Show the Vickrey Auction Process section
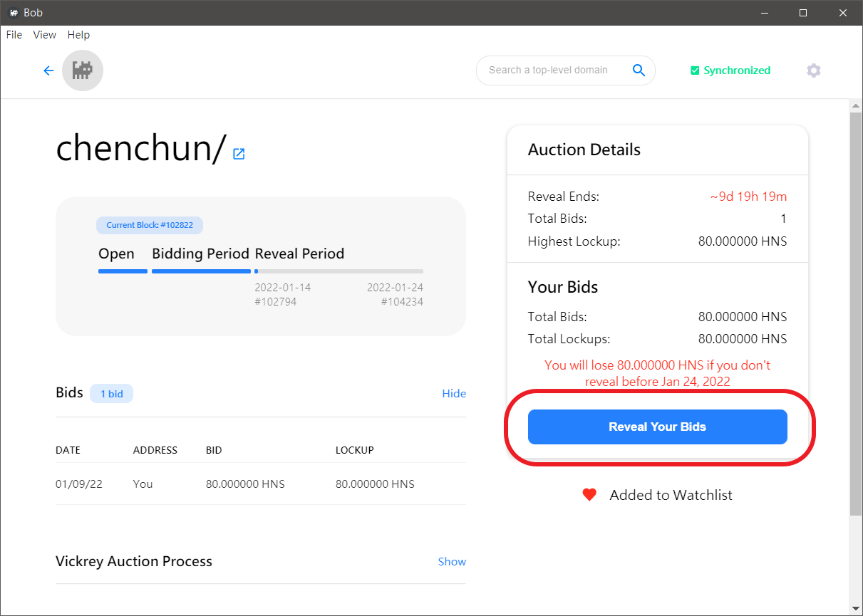Viewport: 863px width, 616px height. 452,562
